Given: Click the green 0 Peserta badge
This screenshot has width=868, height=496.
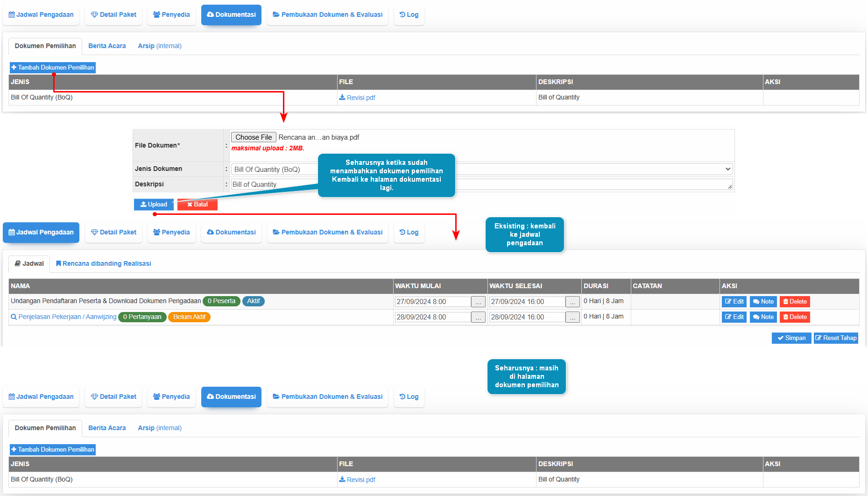Looking at the screenshot, I should pos(221,301).
